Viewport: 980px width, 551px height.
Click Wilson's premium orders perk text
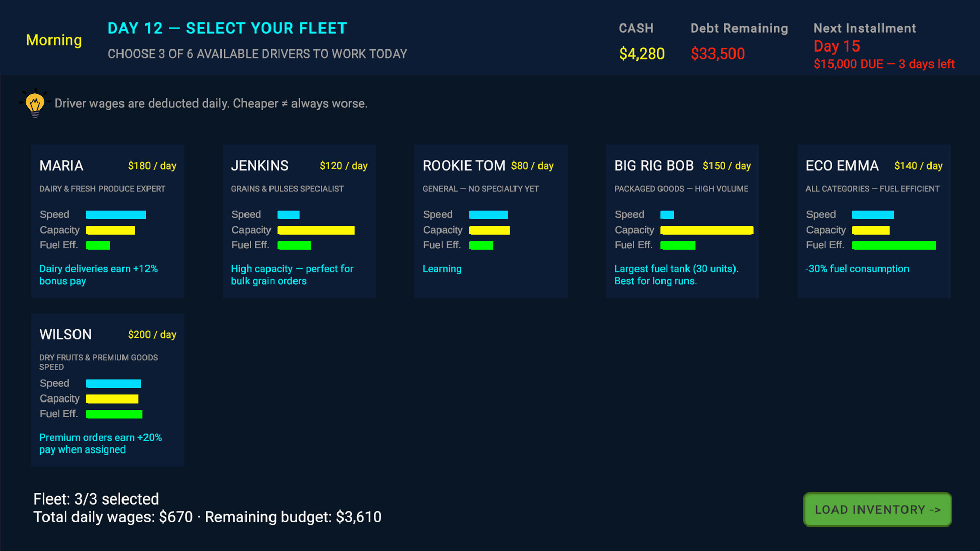[x=101, y=443]
